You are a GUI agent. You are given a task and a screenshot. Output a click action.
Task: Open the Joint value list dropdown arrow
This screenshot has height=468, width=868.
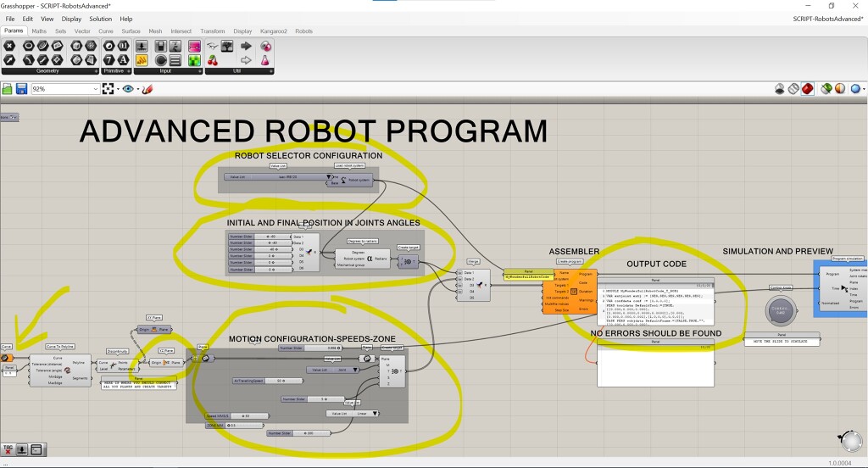355,370
